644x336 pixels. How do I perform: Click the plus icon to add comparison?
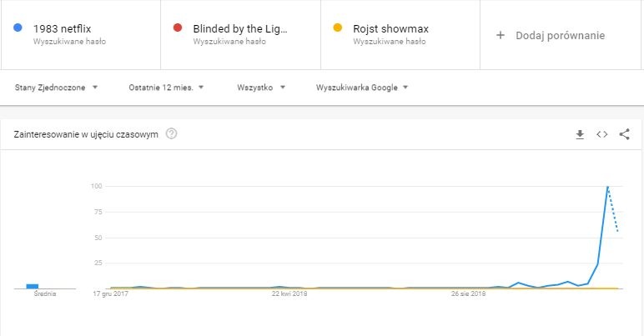point(501,35)
